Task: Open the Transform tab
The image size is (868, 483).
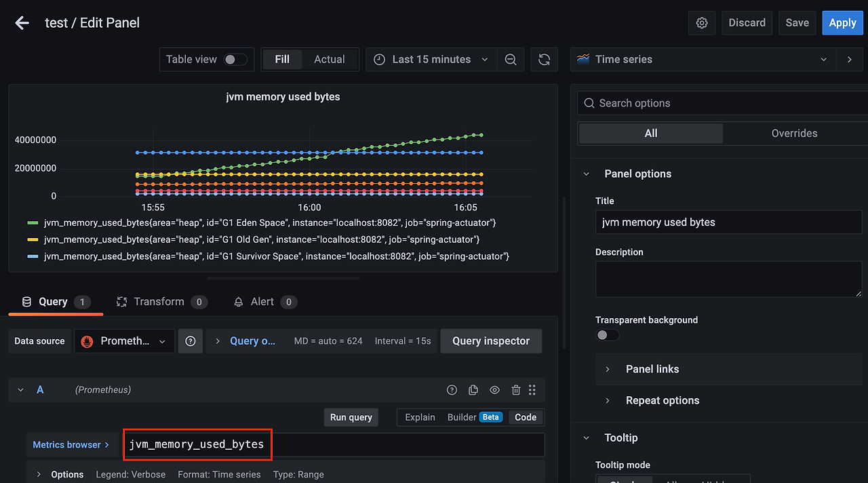Action: 161,302
